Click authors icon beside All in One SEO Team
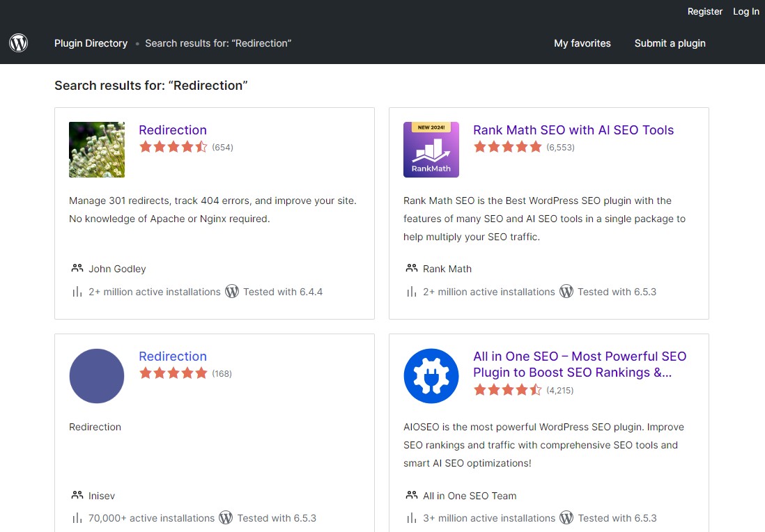The height and width of the screenshot is (532, 765). [x=412, y=495]
